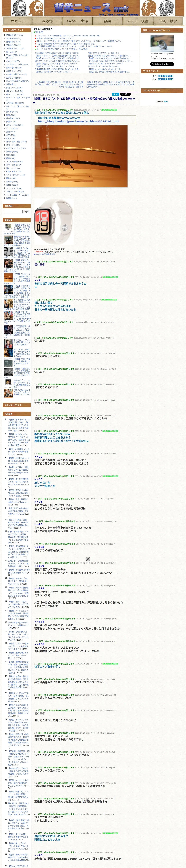The width and height of the screenshot is (186, 868).
Task: Open the 知識・雑学 navigation tab
Action: pos(168,21)
